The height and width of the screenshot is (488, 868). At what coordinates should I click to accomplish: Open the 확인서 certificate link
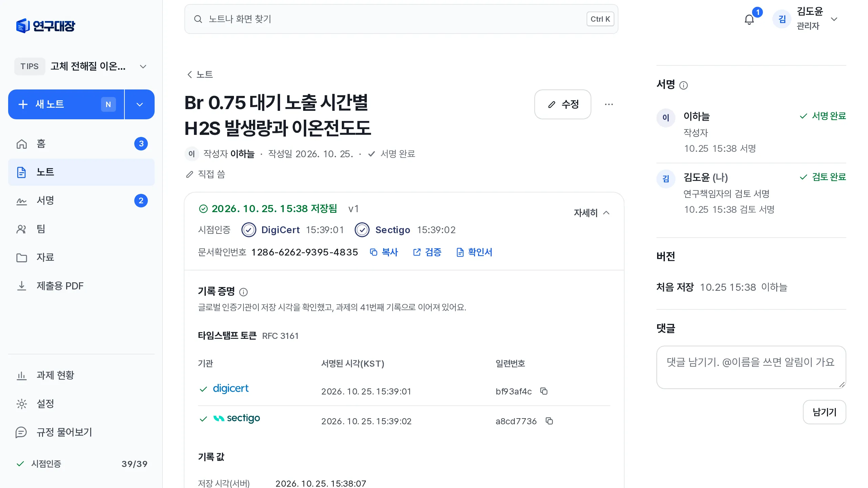(x=474, y=252)
